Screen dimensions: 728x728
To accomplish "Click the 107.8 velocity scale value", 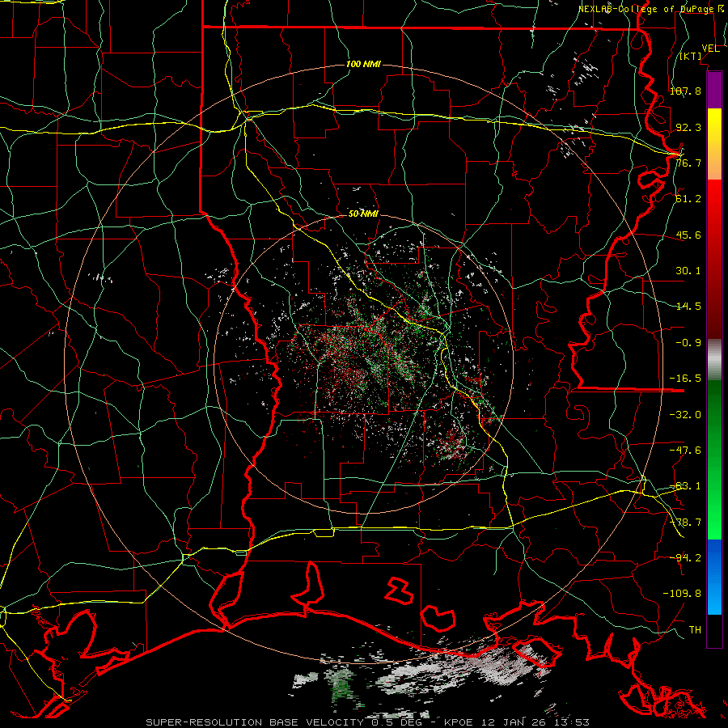I will pyautogui.click(x=685, y=91).
